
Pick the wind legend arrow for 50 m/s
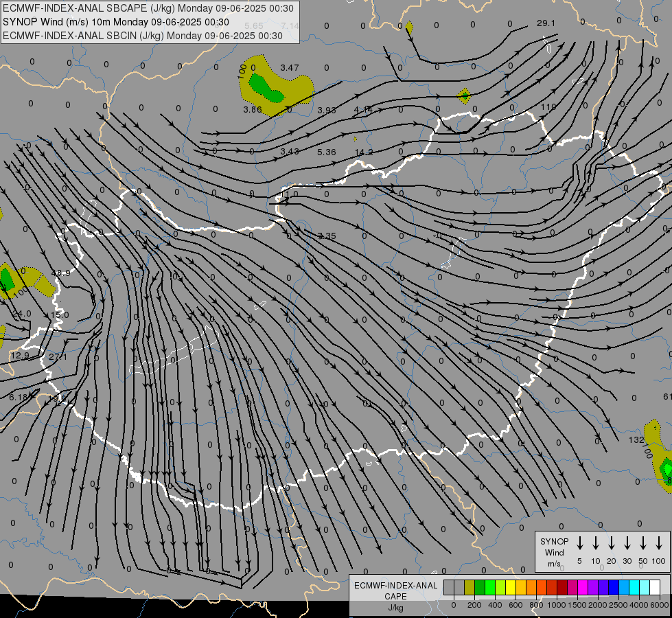(643, 543)
